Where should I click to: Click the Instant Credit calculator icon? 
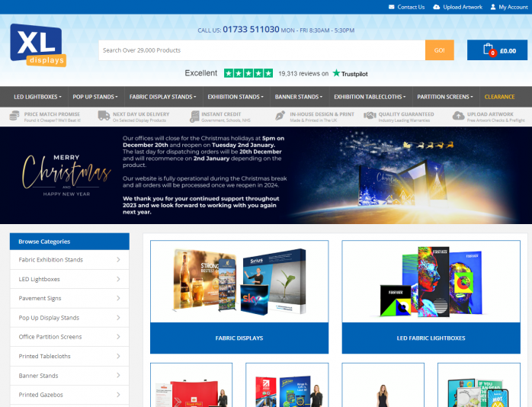coord(194,117)
